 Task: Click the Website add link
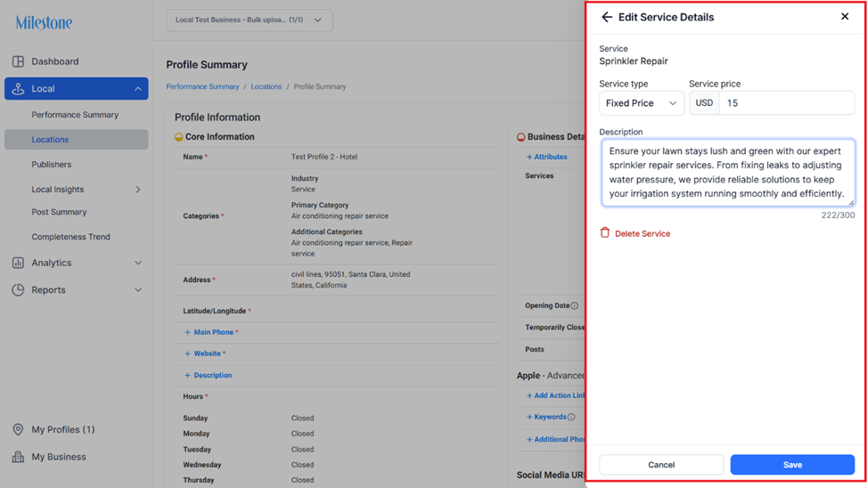pyautogui.click(x=207, y=354)
